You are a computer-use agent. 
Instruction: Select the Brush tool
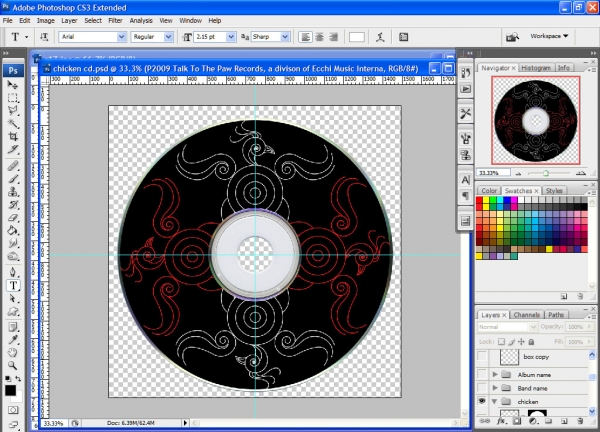13,179
